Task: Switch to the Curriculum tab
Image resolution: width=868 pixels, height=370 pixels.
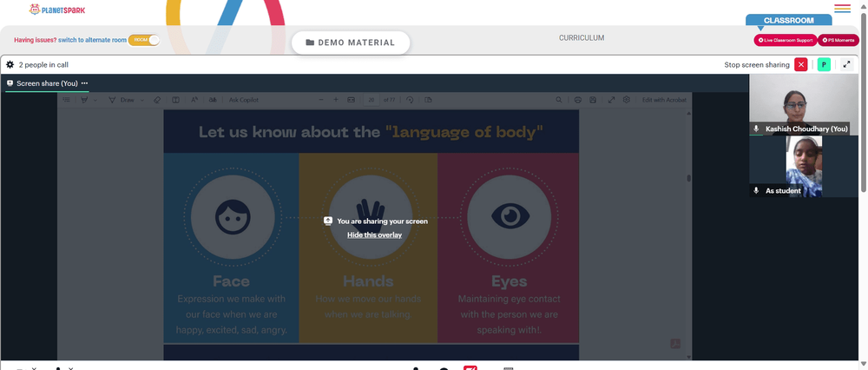Action: 582,38
